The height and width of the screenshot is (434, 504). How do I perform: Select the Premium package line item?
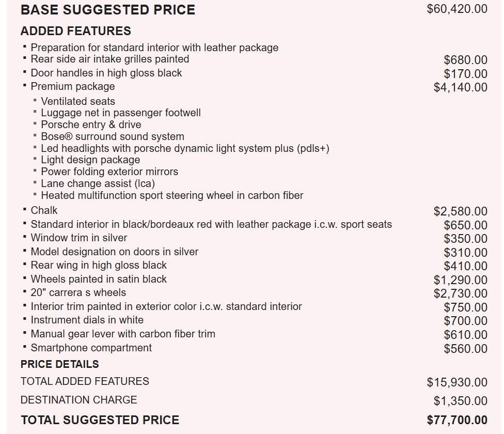[x=73, y=86]
